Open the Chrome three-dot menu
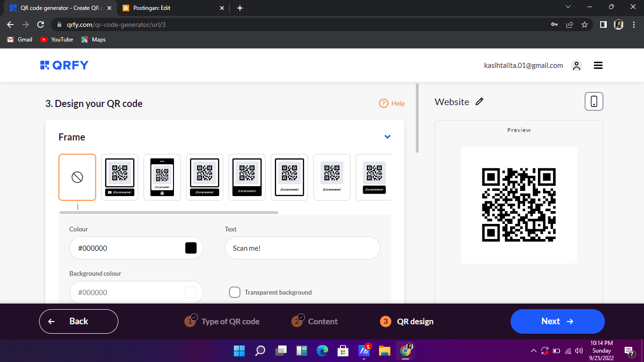The width and height of the screenshot is (644, 362). [633, 25]
